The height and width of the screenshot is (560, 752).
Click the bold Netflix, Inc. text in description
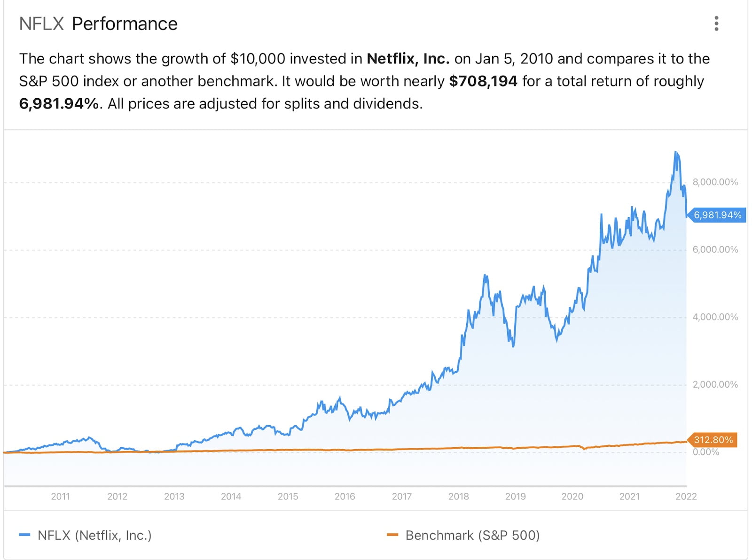click(408, 59)
